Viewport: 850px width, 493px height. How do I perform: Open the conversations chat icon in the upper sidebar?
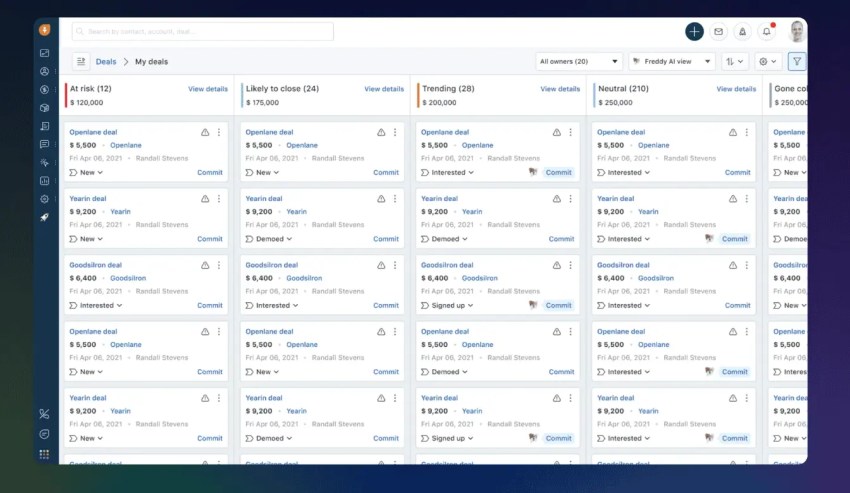point(44,144)
